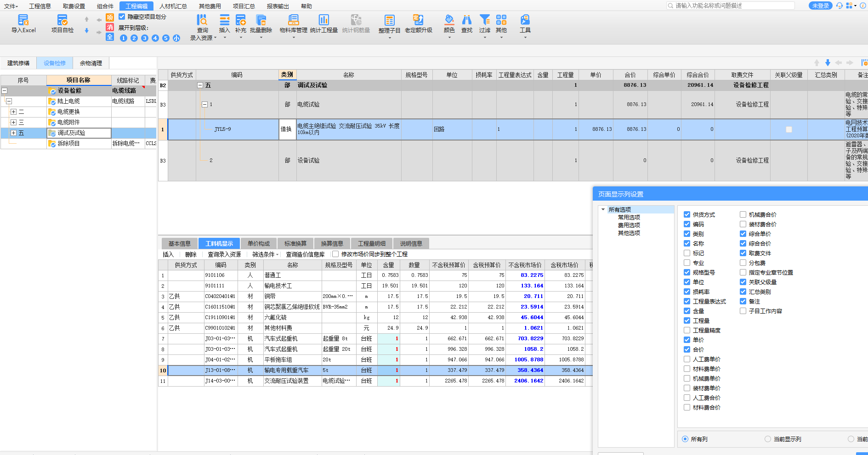The image size is (868, 455).
Task: Open the 工具 tools icon
Action: (x=525, y=20)
